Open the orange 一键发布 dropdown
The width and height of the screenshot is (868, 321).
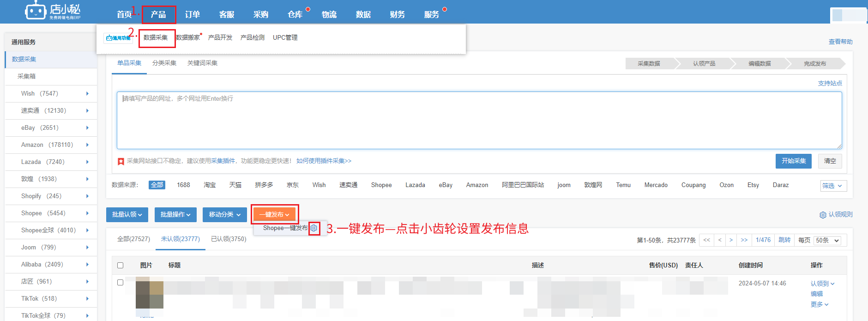(x=274, y=215)
